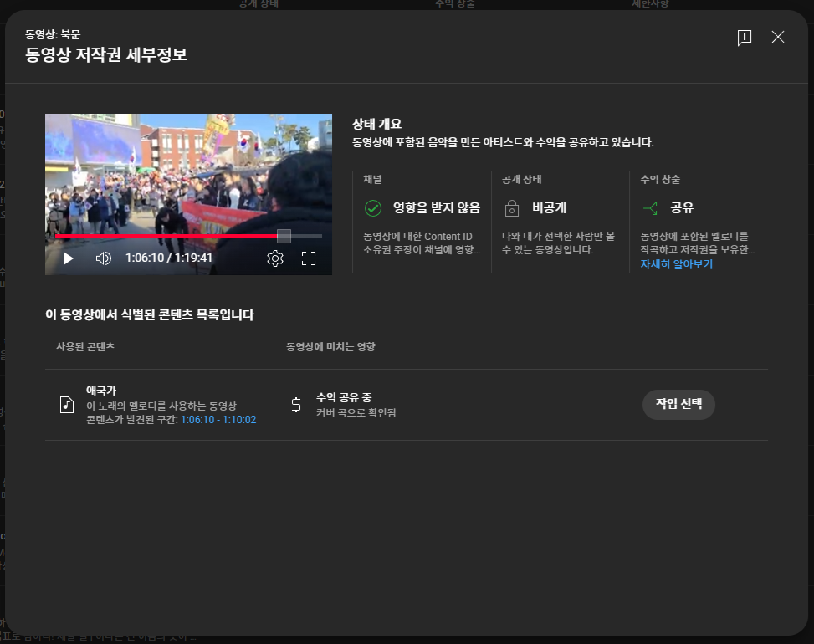Click the 작업 선택 button
The width and height of the screenshot is (814, 644).
[x=678, y=404]
